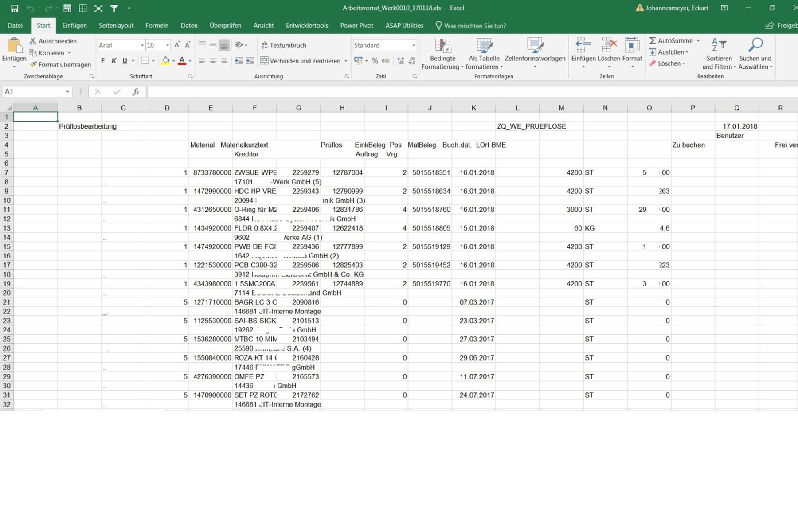798x532 pixels.
Task: Click Format übertragen paintbrush
Action: pyautogui.click(x=60, y=65)
